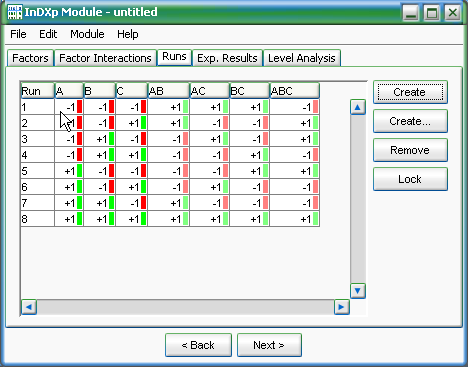Click the horizontal scrollbar right arrow
Image resolution: width=468 pixels, height=367 pixels.
point(342,307)
